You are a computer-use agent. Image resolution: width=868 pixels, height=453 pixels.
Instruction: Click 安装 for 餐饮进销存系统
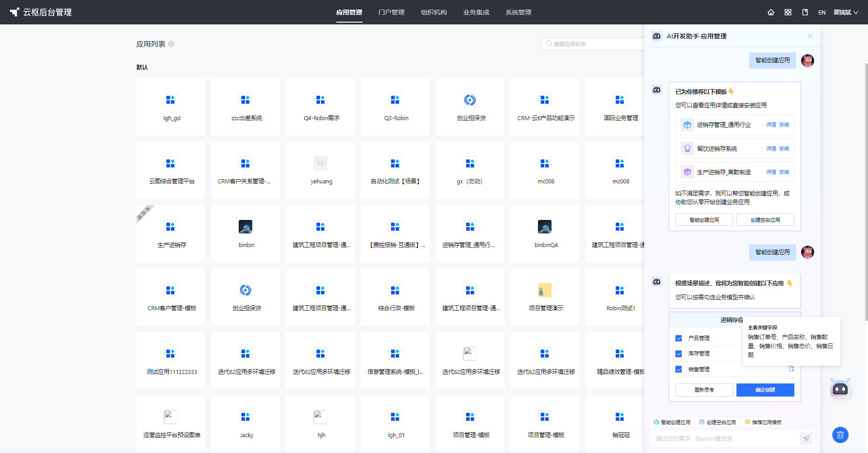784,149
